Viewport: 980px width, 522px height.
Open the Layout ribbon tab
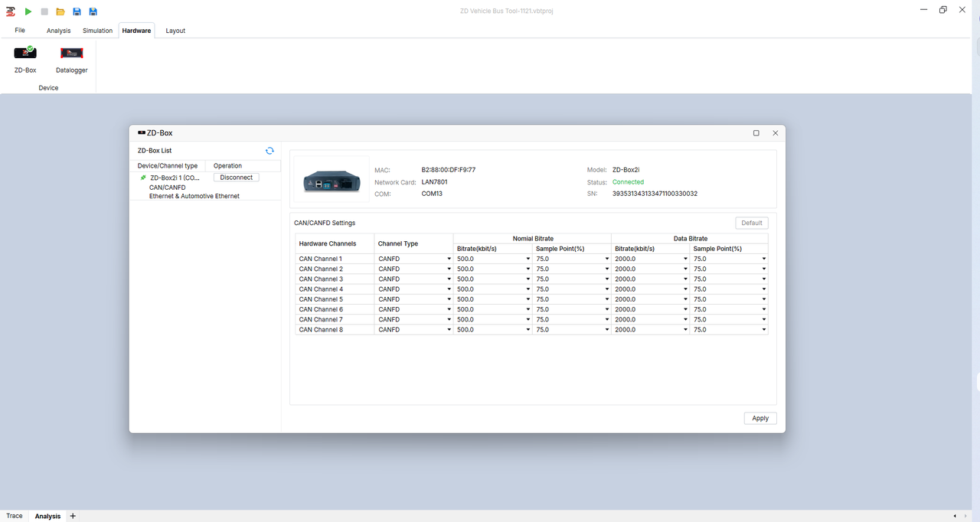click(175, 31)
